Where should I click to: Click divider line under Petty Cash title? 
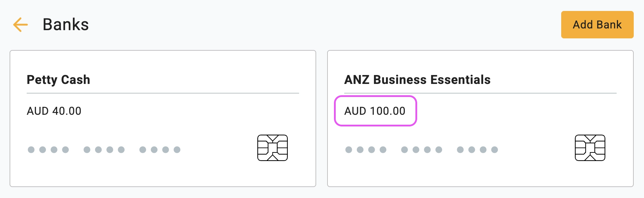pos(163,93)
